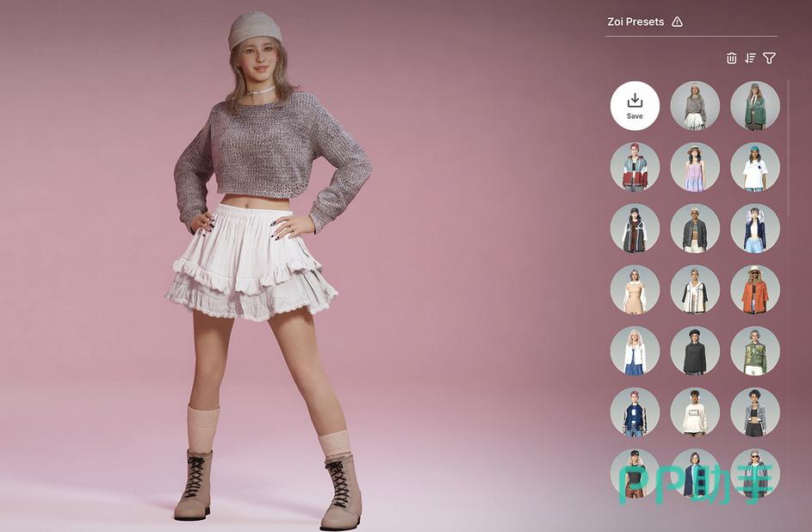Select the Zoi Presets panel title
812x532 pixels.
[x=635, y=22]
